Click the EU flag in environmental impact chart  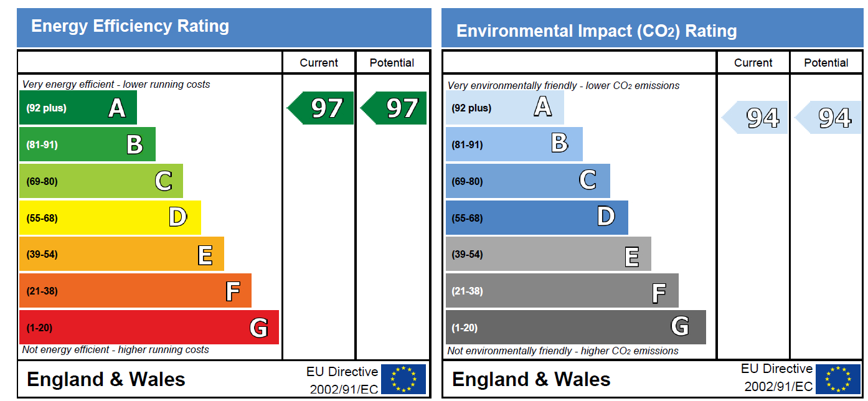838,379
